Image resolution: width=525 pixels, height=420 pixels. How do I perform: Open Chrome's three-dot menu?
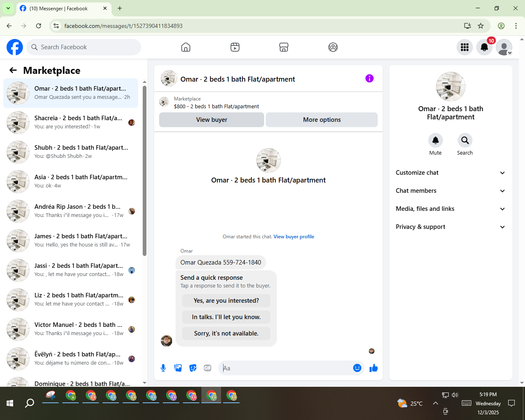516,26
